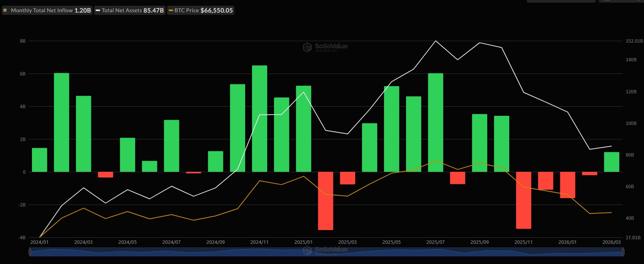
Task: Click the left handle of the range slider
Action: (x=30, y=252)
